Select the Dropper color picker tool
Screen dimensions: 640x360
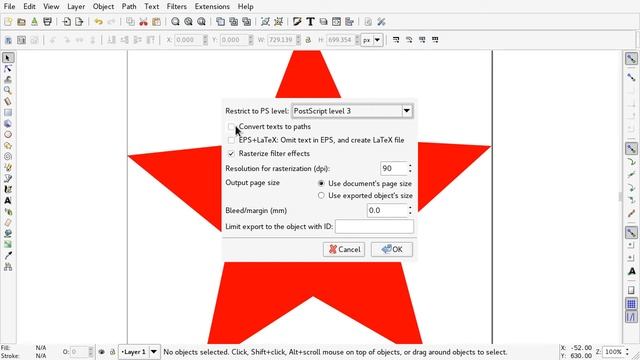(8, 256)
